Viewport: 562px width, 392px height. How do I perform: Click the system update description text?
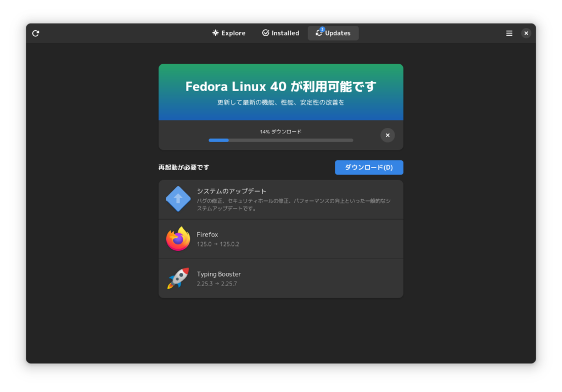pyautogui.click(x=294, y=204)
